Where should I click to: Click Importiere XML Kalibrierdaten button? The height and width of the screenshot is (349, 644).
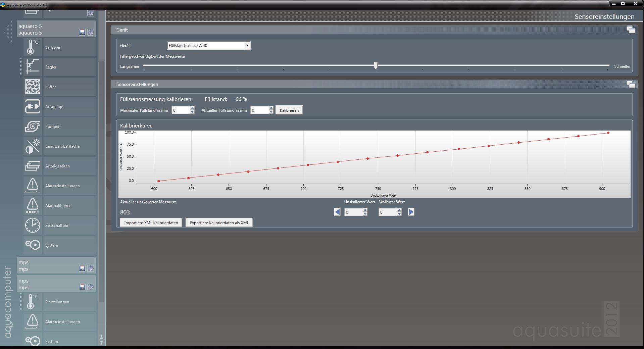[x=151, y=222]
